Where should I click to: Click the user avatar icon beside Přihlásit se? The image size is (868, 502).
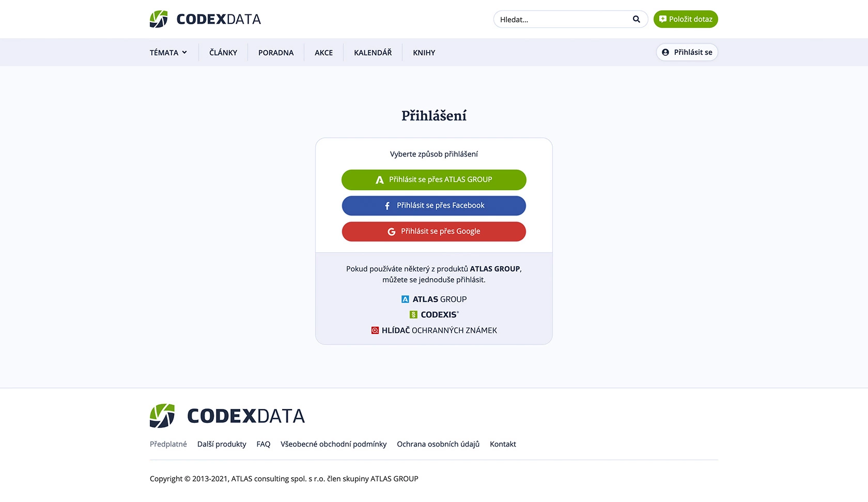(665, 52)
